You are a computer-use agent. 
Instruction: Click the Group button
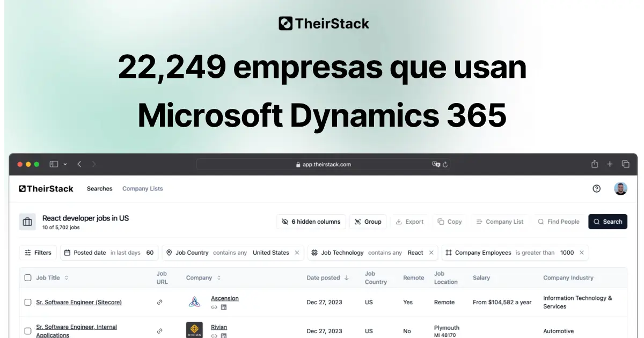pos(368,222)
